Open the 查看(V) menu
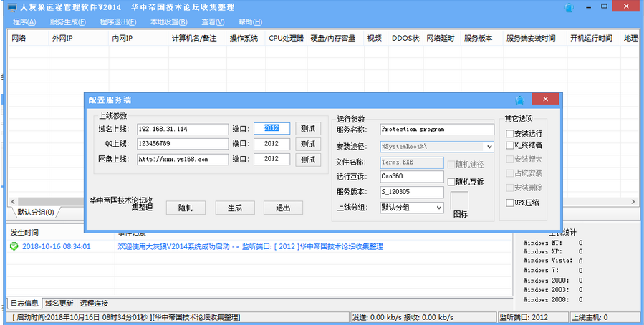 [x=213, y=22]
